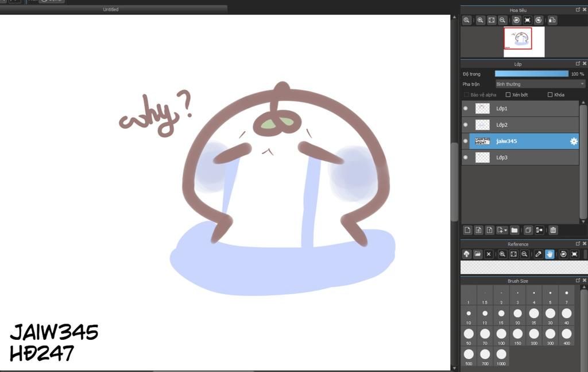The width and height of the screenshot is (588, 372).
Task: Enable the Xén bớt clipping checkbox
Action: click(508, 95)
